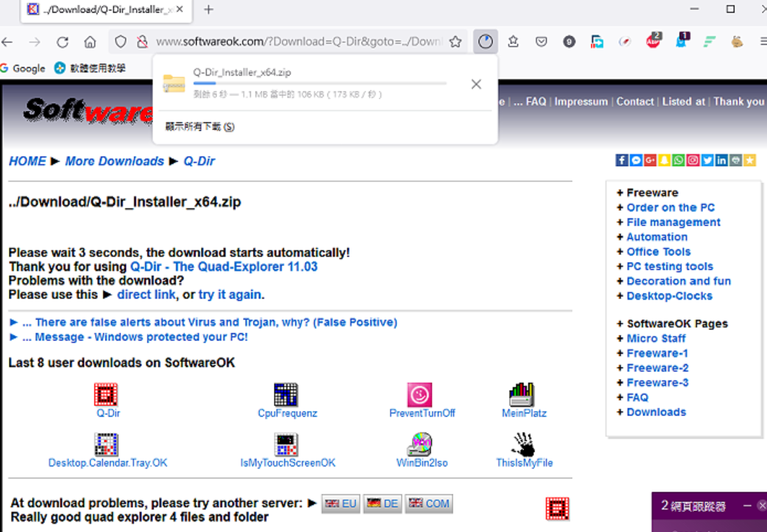Viewport: 767px width, 532px height.
Task: Close the Q-Dir_Installer browser tab
Action: tap(180, 10)
